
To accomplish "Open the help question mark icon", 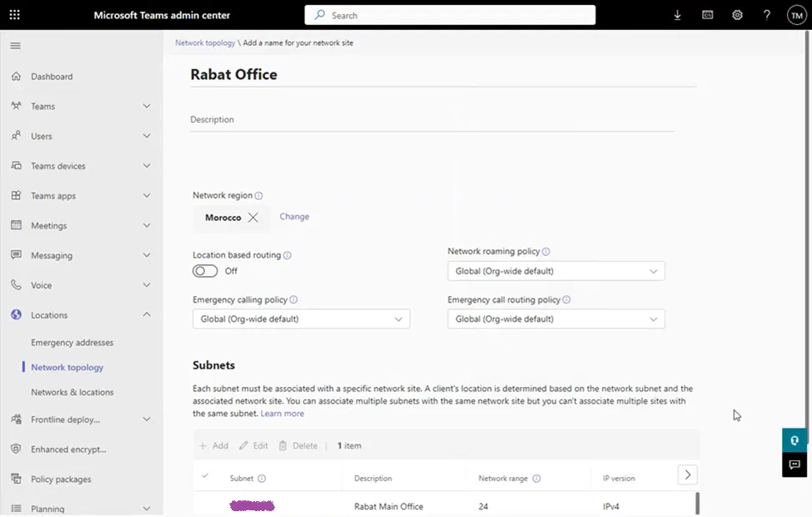I will [767, 15].
